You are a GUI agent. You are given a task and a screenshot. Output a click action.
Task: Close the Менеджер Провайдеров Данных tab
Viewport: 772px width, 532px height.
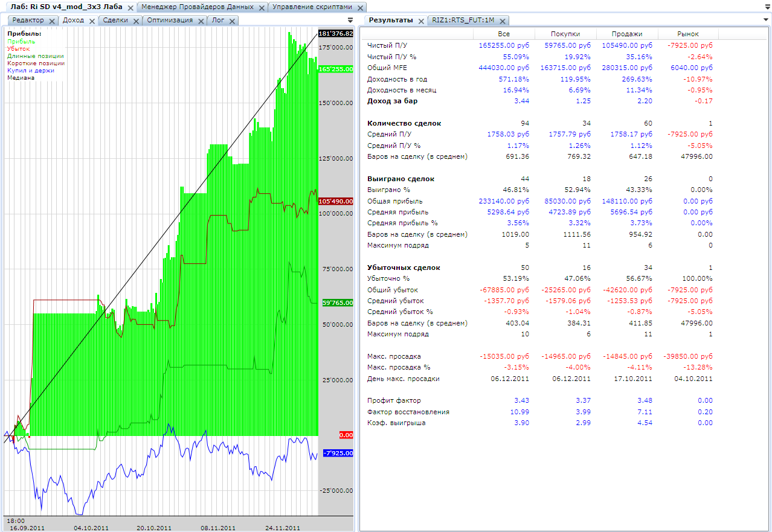262,8
